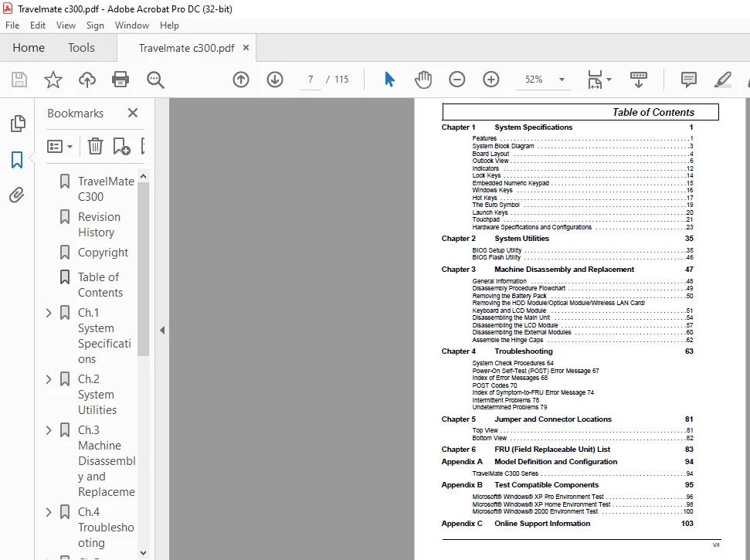This screenshot has width=750, height=560.
Task: Click the fit page width icon
Action: tap(595, 80)
